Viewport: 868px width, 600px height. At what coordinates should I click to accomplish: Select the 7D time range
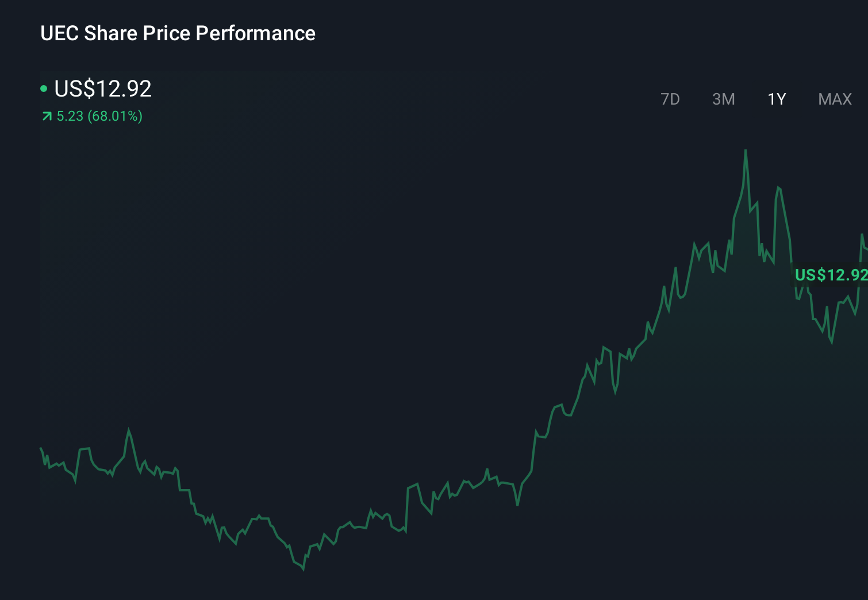point(670,99)
